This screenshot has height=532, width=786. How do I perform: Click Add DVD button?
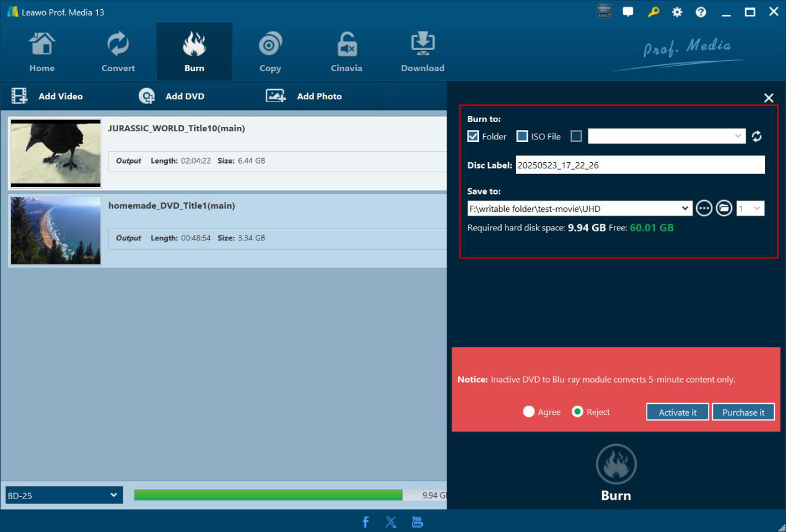[172, 96]
